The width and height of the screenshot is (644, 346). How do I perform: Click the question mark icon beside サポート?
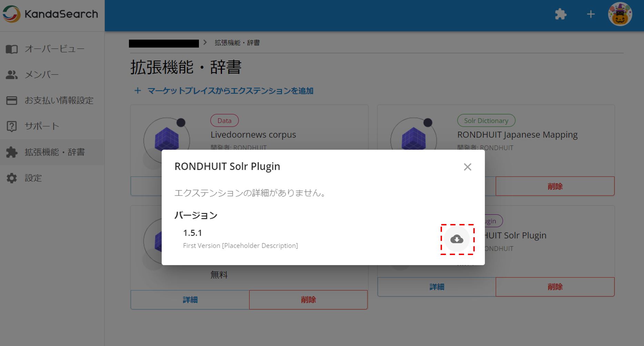tap(12, 126)
